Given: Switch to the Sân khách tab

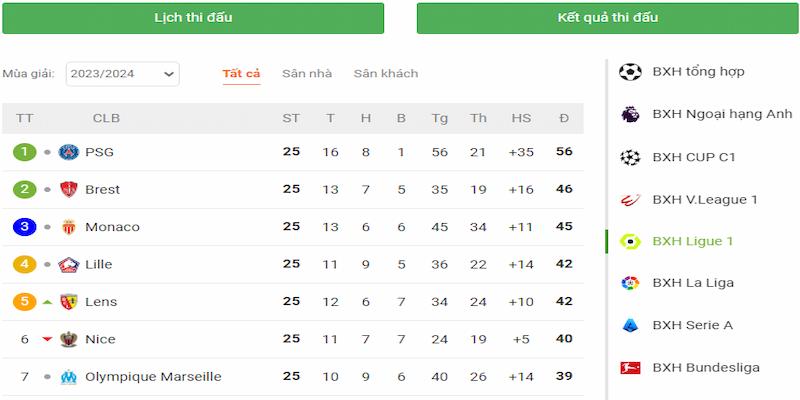Looking at the screenshot, I should 386,74.
